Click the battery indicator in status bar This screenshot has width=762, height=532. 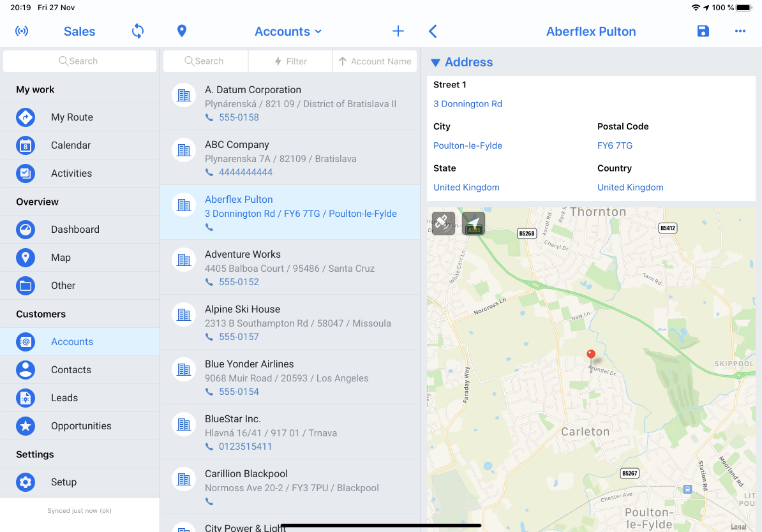tap(744, 8)
